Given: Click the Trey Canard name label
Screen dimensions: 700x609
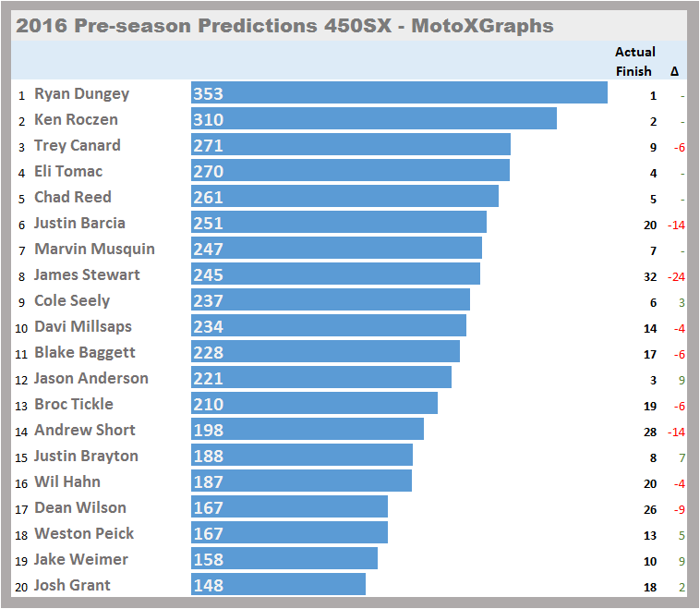Looking at the screenshot, I should click(x=78, y=145).
